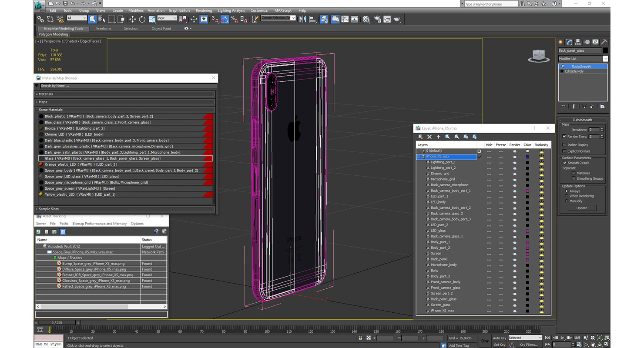644x348 pixels.
Task: Enable Separate by Smoothing Groups checkbox
Action: click(574, 178)
